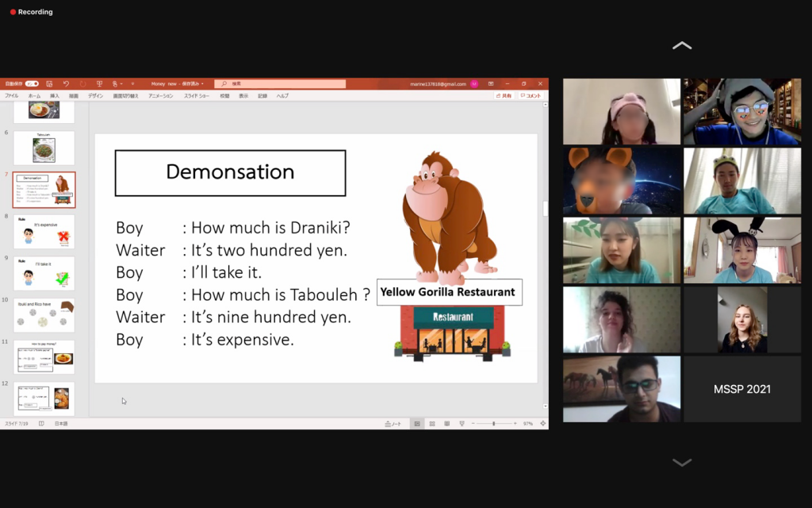The width and height of the screenshot is (812, 508).
Task: Click the slide editor vertical scrollbar thumb
Action: (x=545, y=209)
